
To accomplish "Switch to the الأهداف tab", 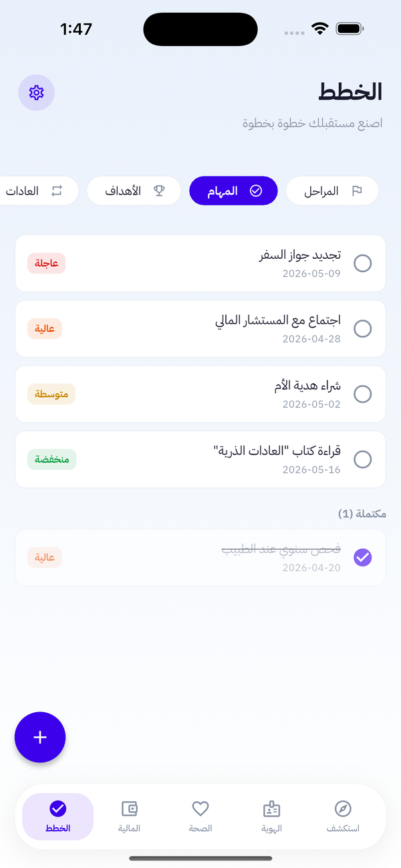I will [x=134, y=191].
